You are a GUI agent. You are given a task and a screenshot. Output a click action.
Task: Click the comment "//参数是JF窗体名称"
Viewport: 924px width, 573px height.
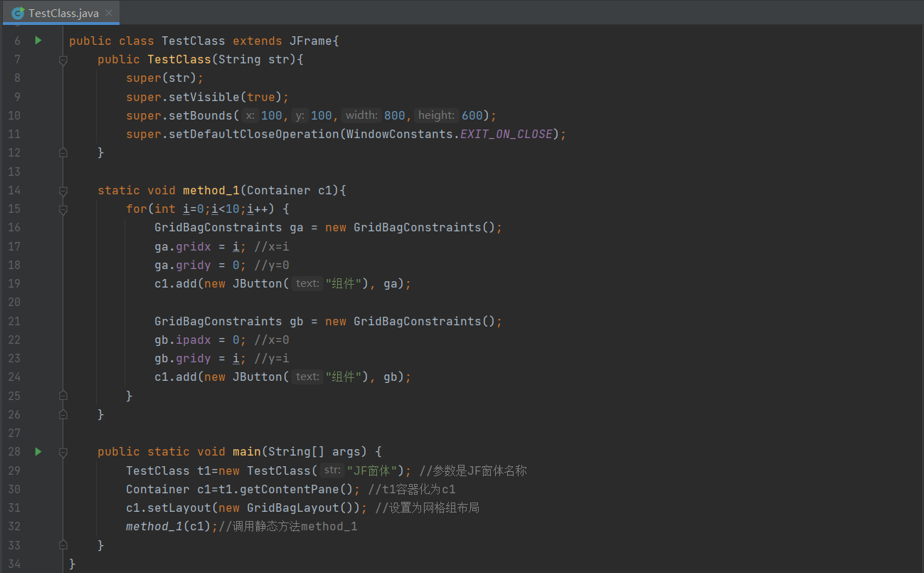coord(472,471)
